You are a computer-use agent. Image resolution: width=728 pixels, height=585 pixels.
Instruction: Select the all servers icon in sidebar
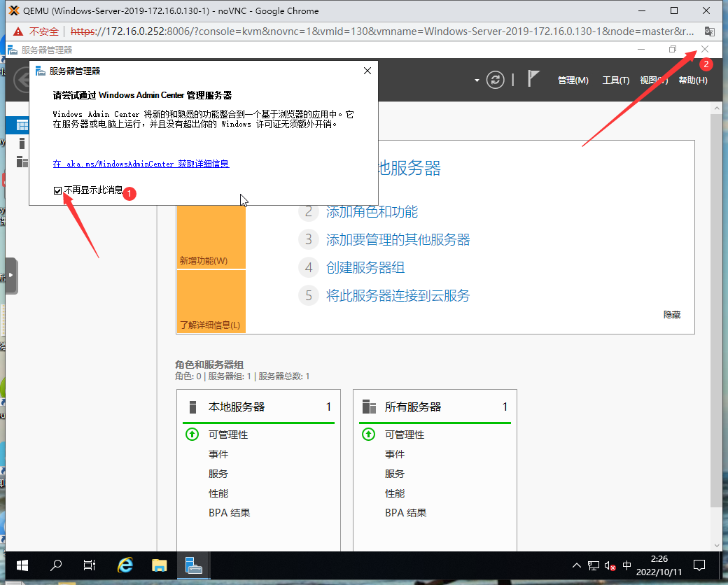click(x=22, y=162)
